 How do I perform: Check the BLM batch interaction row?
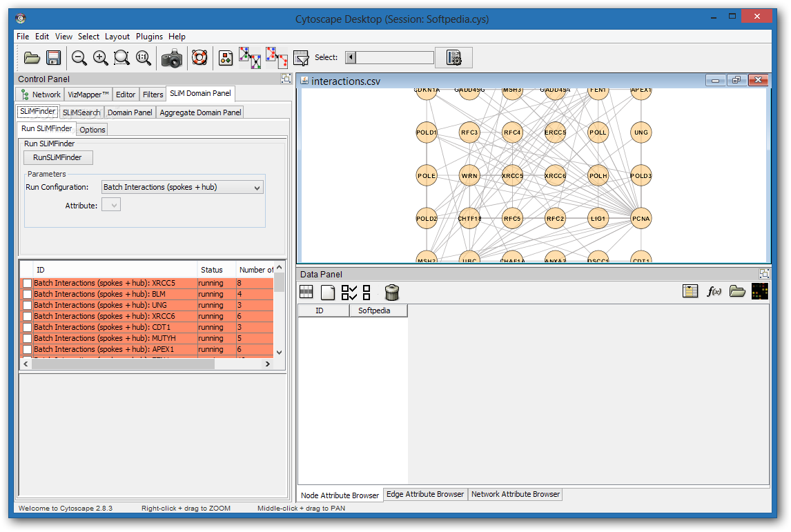coord(27,295)
